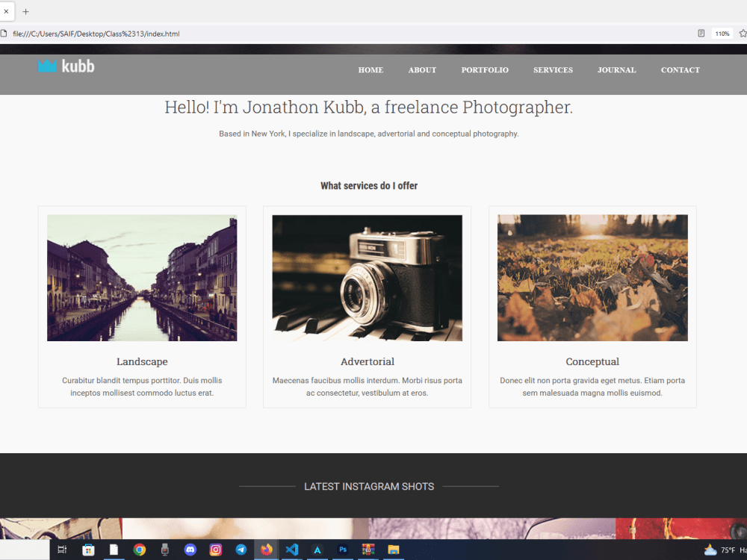Click the canal landscape photo

142,278
